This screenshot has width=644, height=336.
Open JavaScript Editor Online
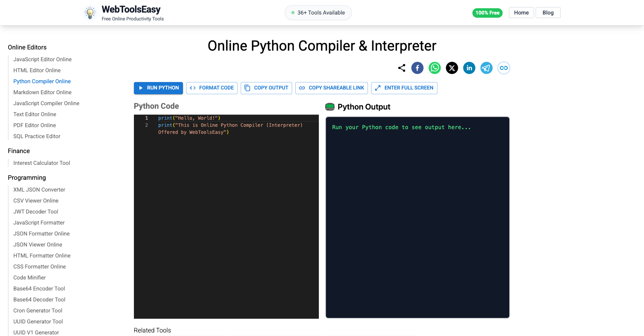coord(42,59)
